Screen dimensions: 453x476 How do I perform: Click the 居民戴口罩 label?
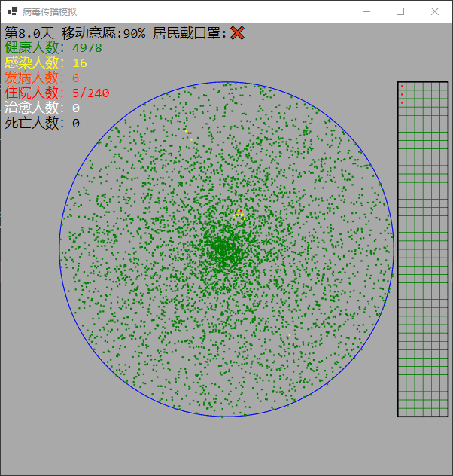[x=190, y=33]
